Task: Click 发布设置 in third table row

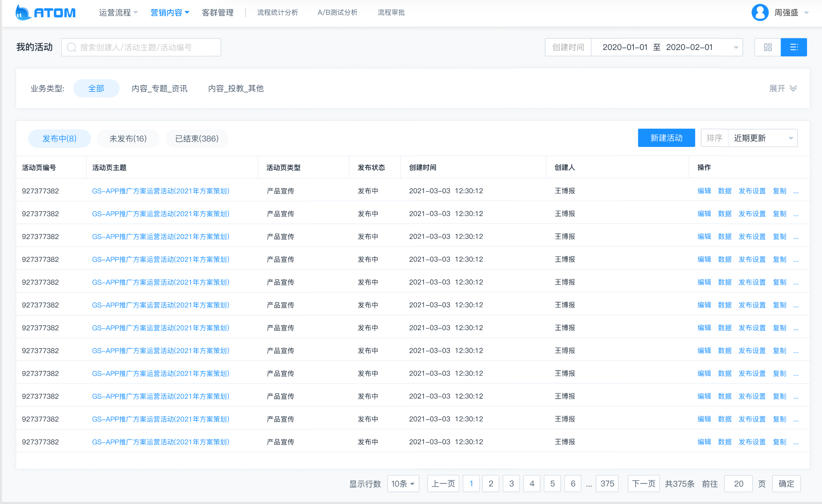Action: [752, 237]
